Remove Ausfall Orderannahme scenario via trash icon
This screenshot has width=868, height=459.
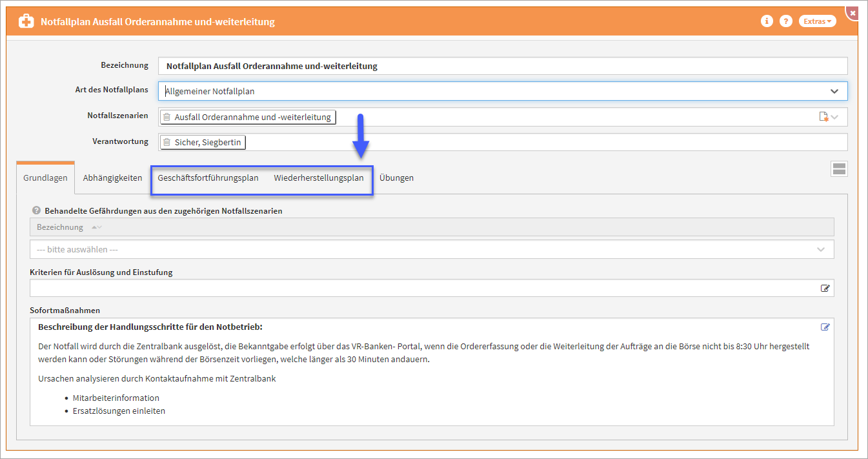167,117
